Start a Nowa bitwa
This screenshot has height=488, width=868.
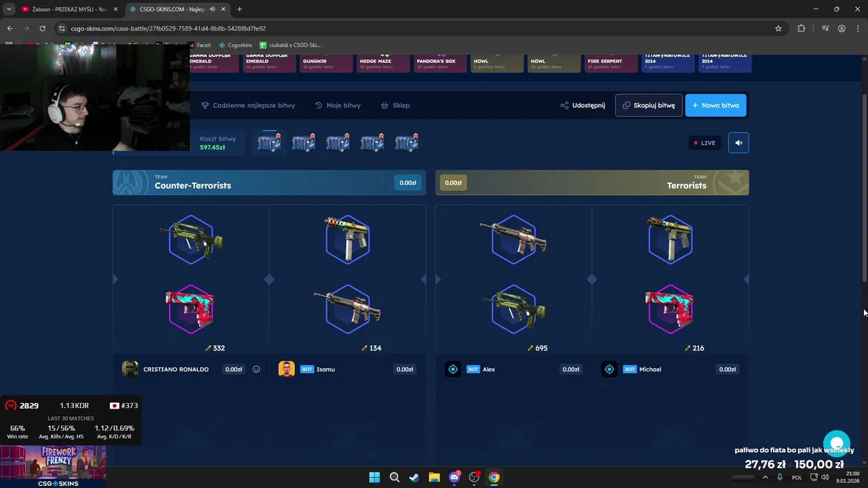715,105
